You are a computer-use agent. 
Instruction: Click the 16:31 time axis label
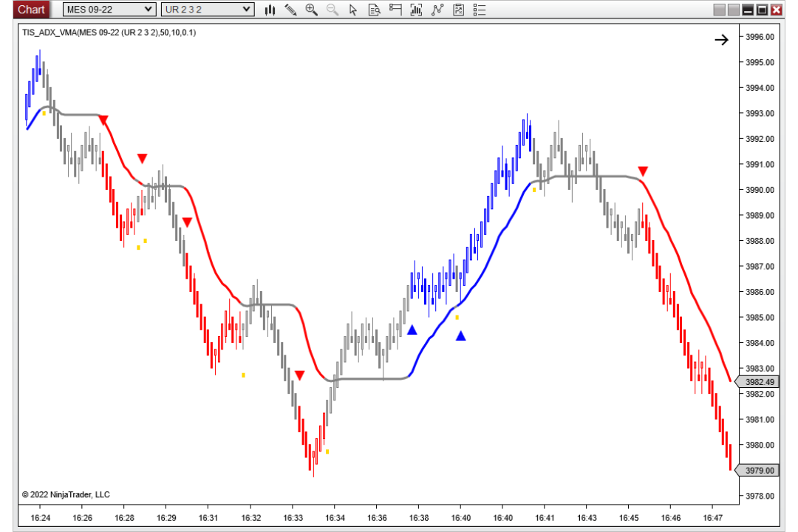click(x=208, y=518)
